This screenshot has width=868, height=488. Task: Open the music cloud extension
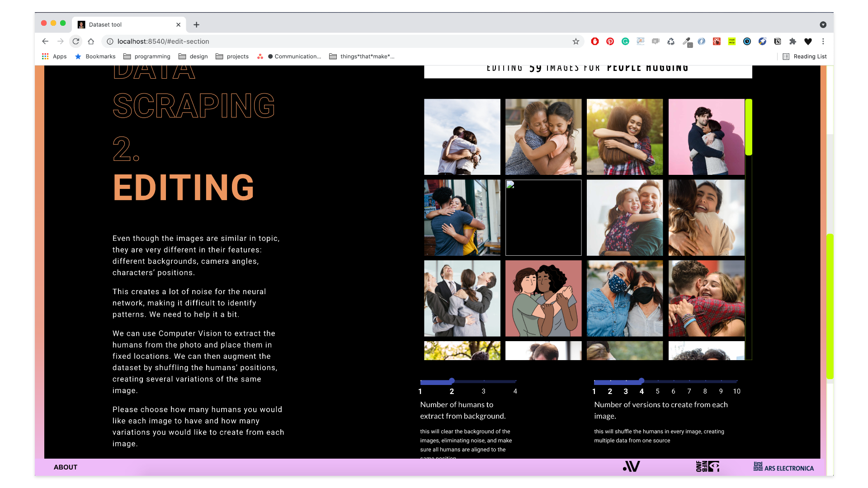click(641, 42)
